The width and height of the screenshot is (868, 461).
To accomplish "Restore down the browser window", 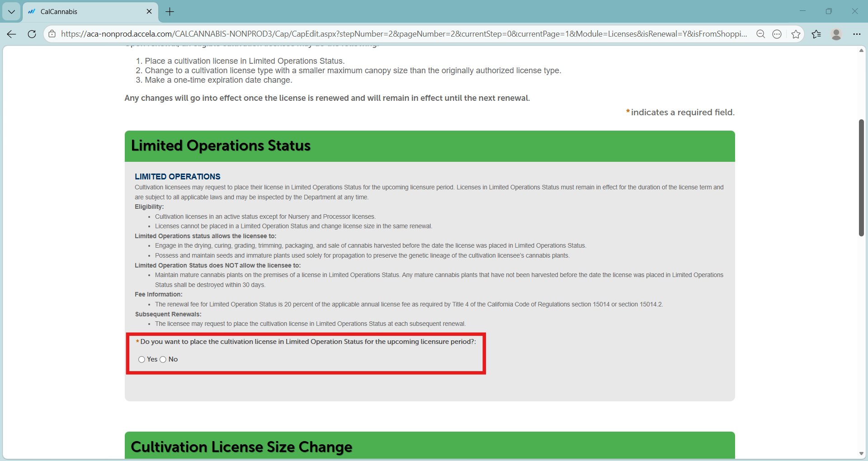I will [829, 11].
